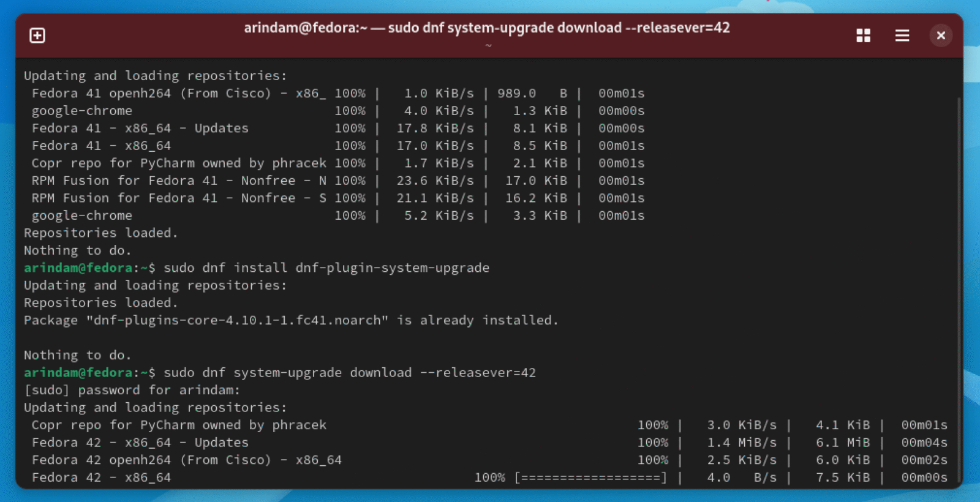The height and width of the screenshot is (502, 980).
Task: Close the terminal window
Action: point(941,36)
